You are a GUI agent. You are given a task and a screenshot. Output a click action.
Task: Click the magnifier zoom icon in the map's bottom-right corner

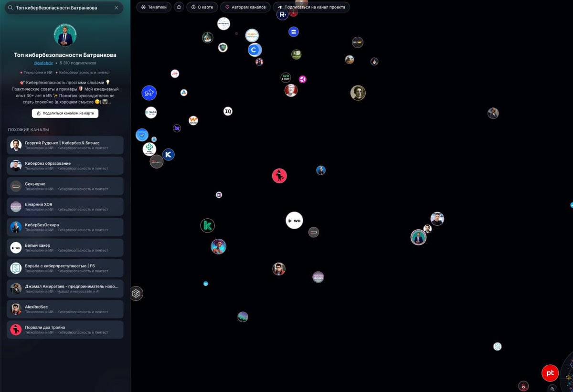tap(553, 389)
